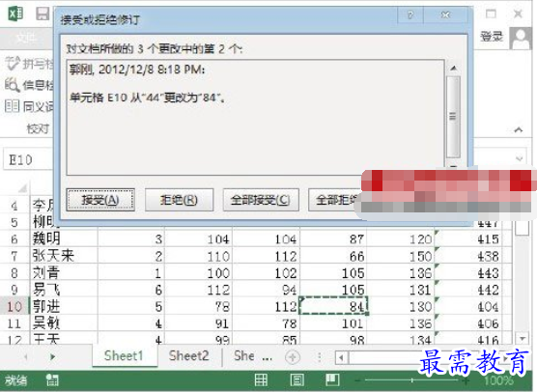Image resolution: width=537 pixels, height=392 pixels.
Task: Collapse the ribbon with chevron arrow
Action: (x=519, y=129)
